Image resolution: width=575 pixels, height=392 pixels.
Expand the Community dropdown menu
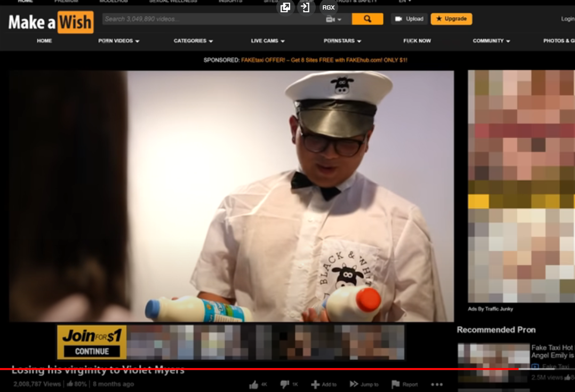click(x=491, y=41)
